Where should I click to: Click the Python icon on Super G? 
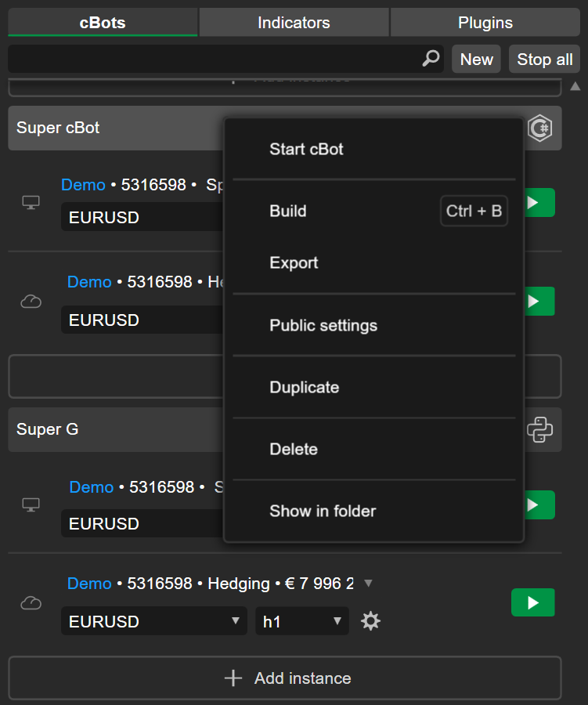click(x=539, y=429)
